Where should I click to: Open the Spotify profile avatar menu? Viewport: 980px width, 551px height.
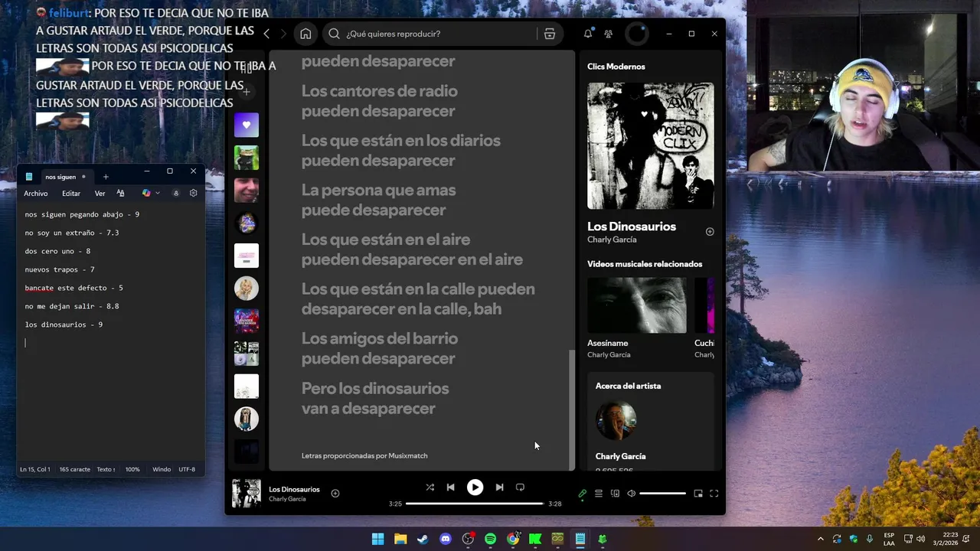coord(636,34)
